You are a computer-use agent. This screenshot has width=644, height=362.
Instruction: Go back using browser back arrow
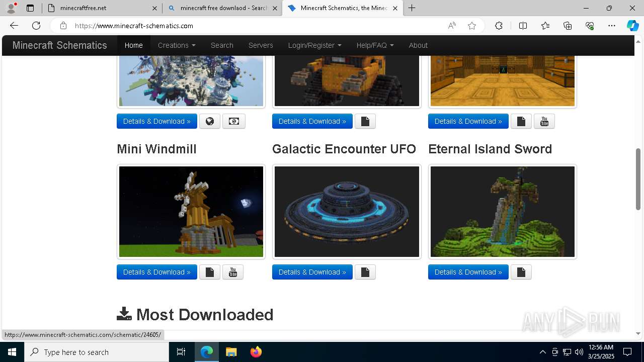pyautogui.click(x=14, y=26)
